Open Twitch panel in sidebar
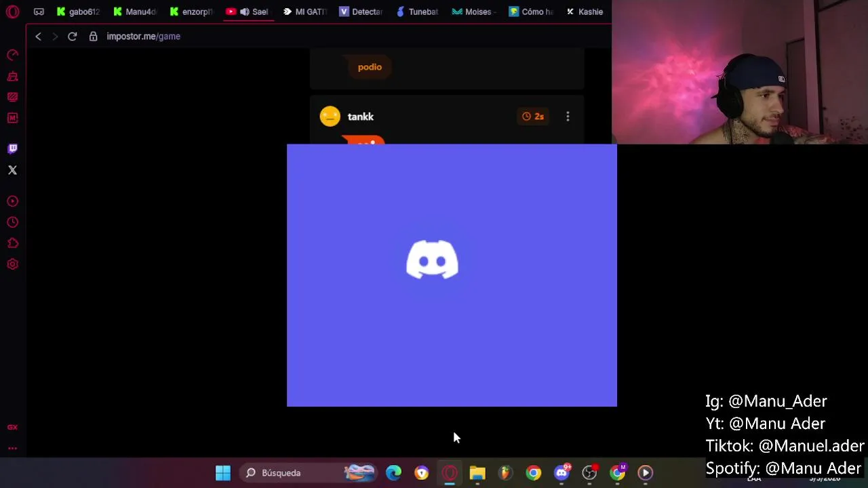 (x=12, y=148)
